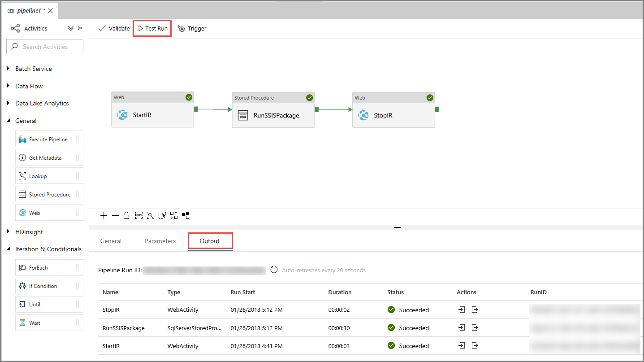Select the Stored Procedure activity in list
Screen dimensions: 644x362
point(49,194)
